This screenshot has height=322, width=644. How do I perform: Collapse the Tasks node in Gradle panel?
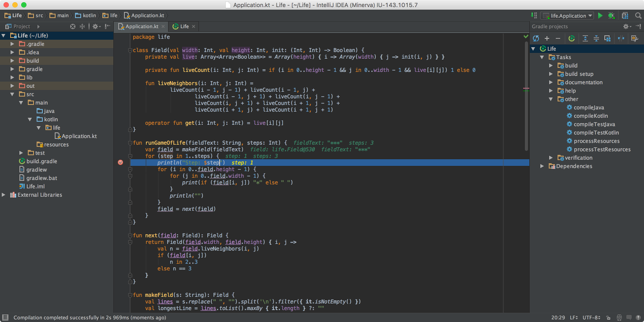[542, 57]
